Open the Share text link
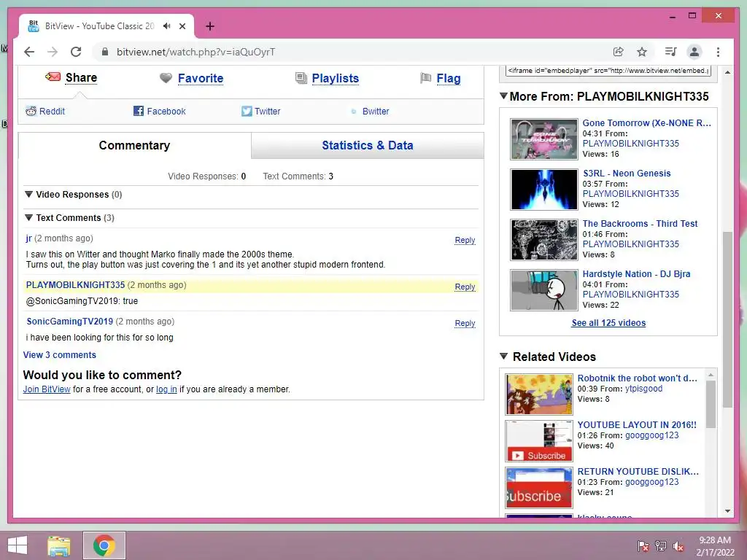Screen dimensions: 747x560 82,77
